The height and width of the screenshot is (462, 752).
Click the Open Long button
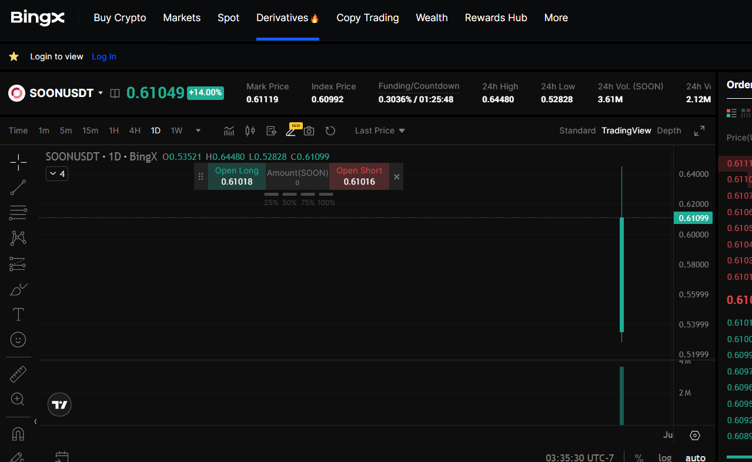tap(236, 176)
